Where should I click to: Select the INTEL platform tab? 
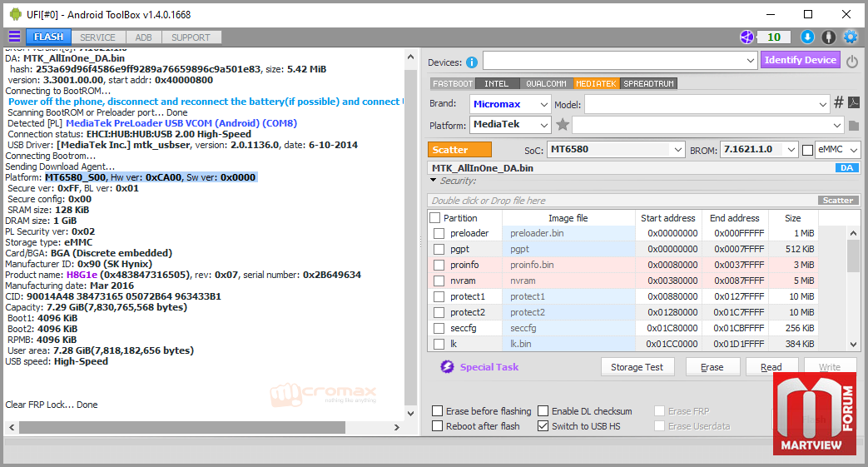point(497,83)
